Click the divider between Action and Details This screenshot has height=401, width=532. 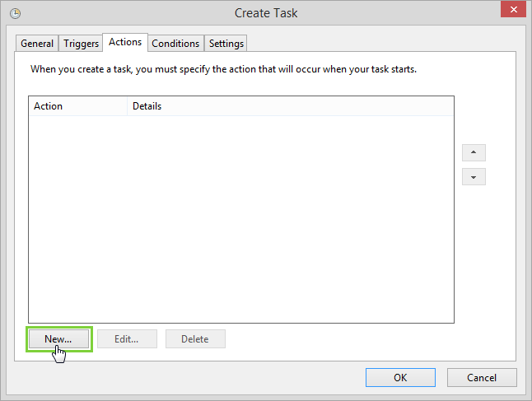128,106
